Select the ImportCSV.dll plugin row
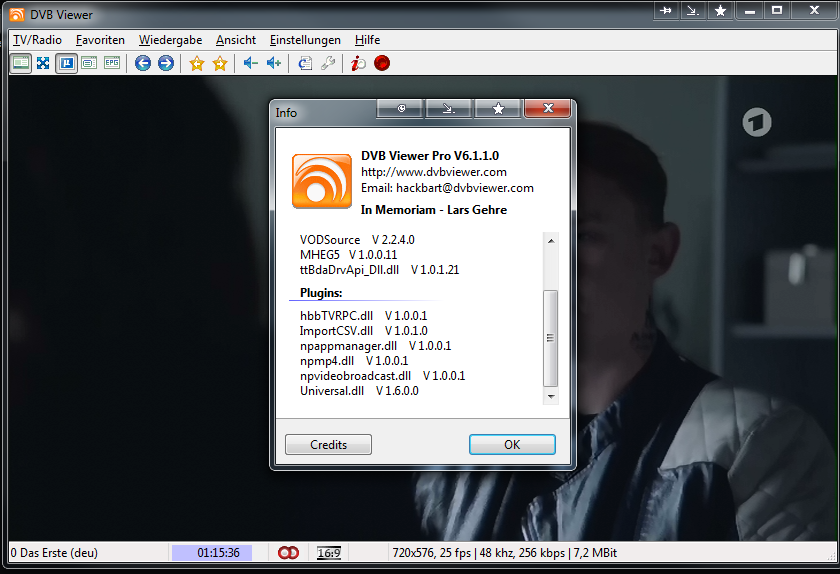 (x=364, y=331)
